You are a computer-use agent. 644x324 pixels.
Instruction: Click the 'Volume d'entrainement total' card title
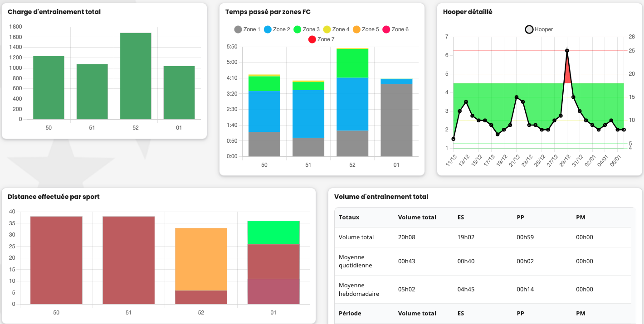click(381, 197)
